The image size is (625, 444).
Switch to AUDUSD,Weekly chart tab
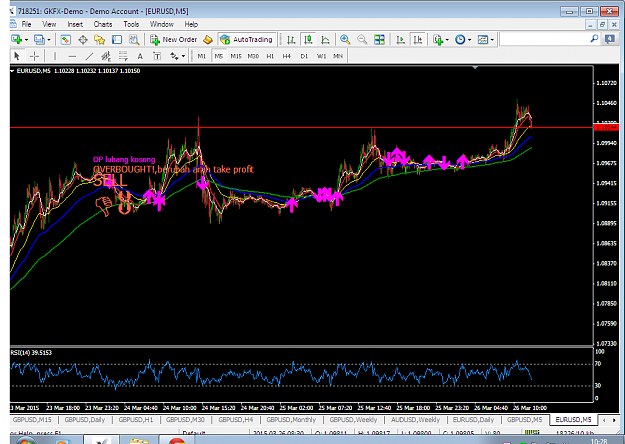(415, 420)
